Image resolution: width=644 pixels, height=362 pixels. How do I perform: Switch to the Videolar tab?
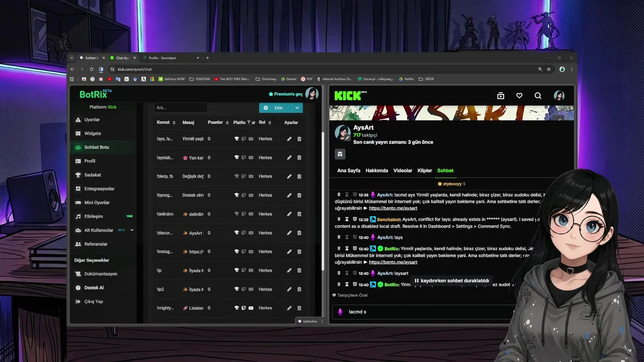pyautogui.click(x=403, y=170)
